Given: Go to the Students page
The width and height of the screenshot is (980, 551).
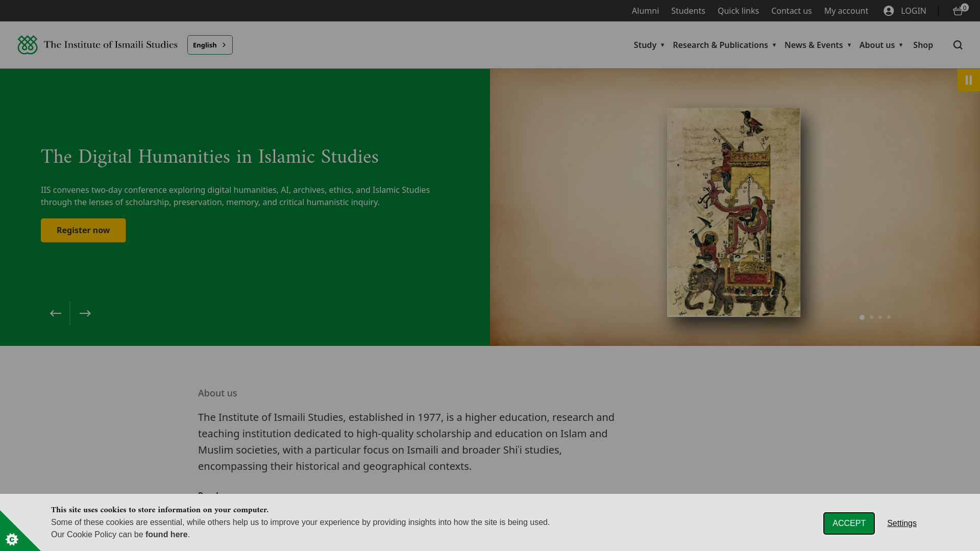Looking at the screenshot, I should tap(688, 11).
